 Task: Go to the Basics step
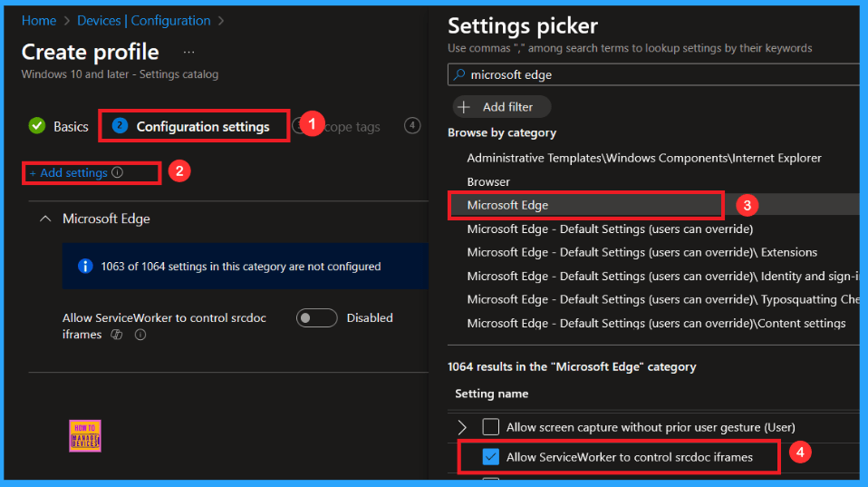[x=71, y=127]
